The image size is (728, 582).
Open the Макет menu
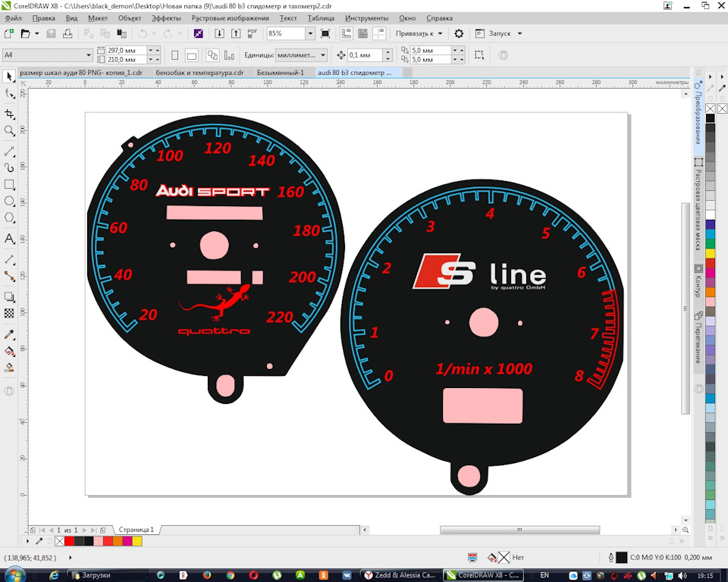click(98, 18)
